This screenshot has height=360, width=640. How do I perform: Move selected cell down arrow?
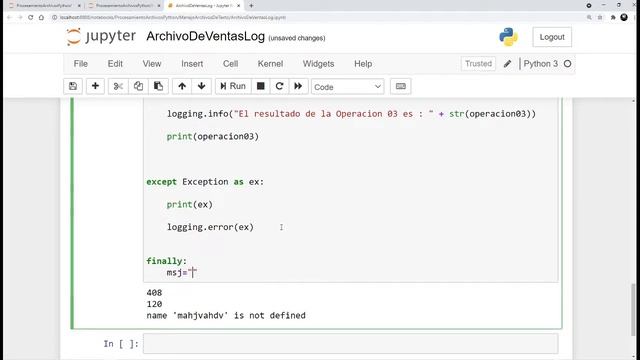(x=202, y=86)
